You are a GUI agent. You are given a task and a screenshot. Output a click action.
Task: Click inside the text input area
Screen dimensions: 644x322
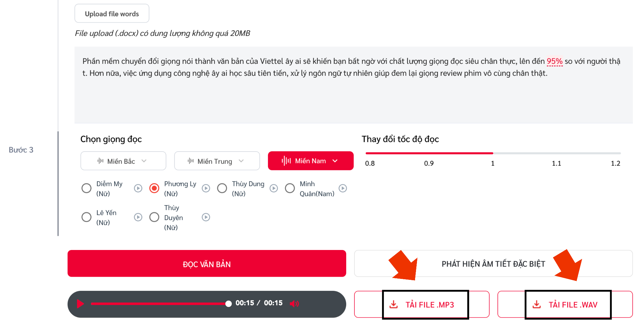[x=353, y=85]
